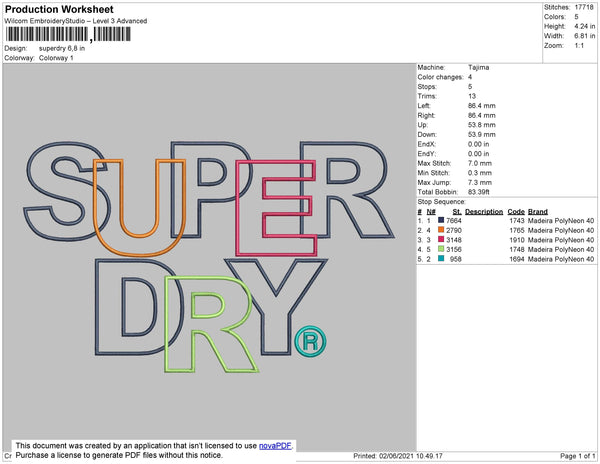Click stitch count 3156 in row 4
This screenshot has width=600, height=464.
point(454,249)
